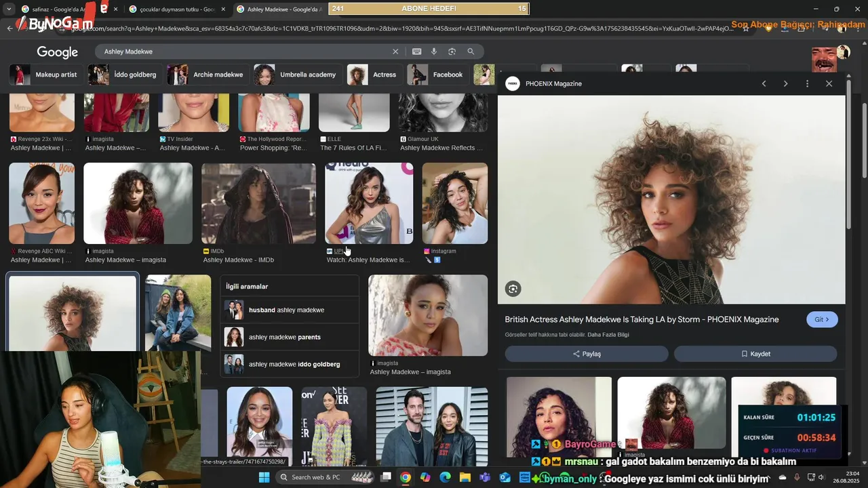Open Copilot from the taskbar

[x=425, y=477]
